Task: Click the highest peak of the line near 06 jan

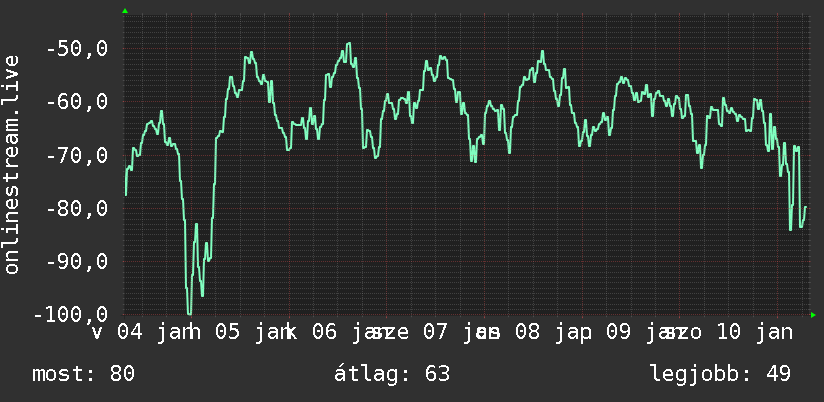Action: (348, 45)
